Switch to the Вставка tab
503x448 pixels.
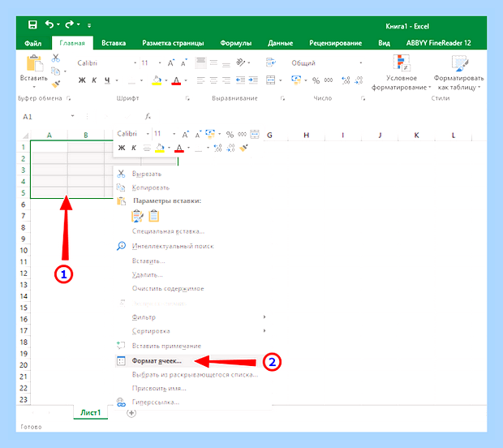[114, 43]
